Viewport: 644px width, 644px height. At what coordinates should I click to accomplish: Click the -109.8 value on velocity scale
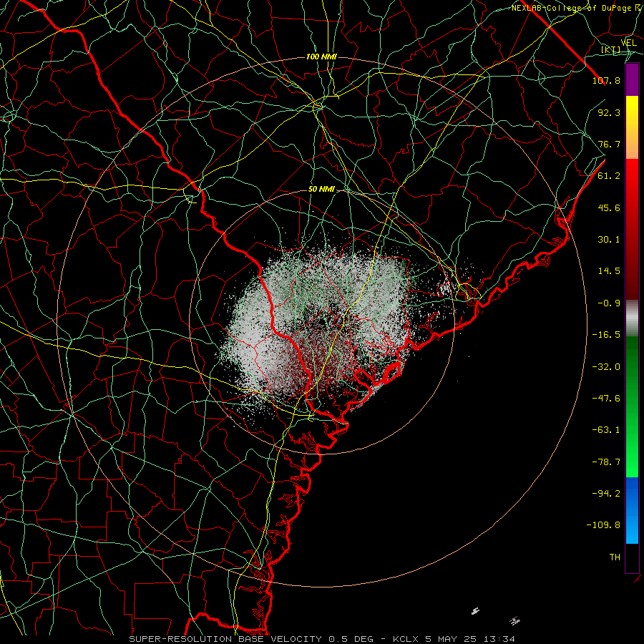coord(603,525)
